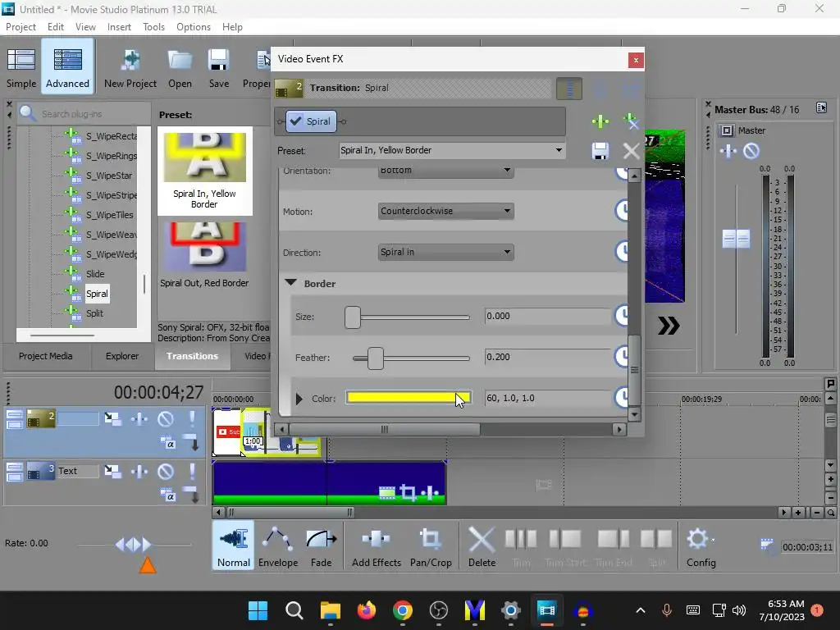Expand the Slide transition node
840x630 pixels.
(x=71, y=272)
